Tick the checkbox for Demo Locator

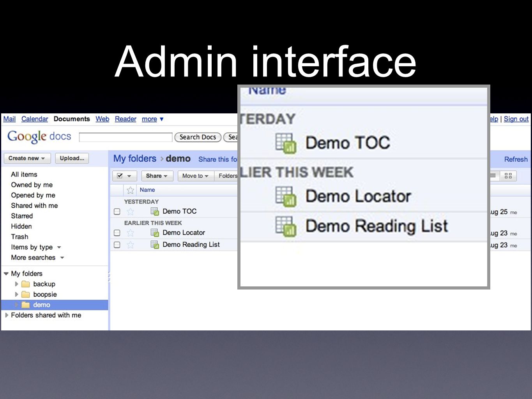[x=117, y=233]
